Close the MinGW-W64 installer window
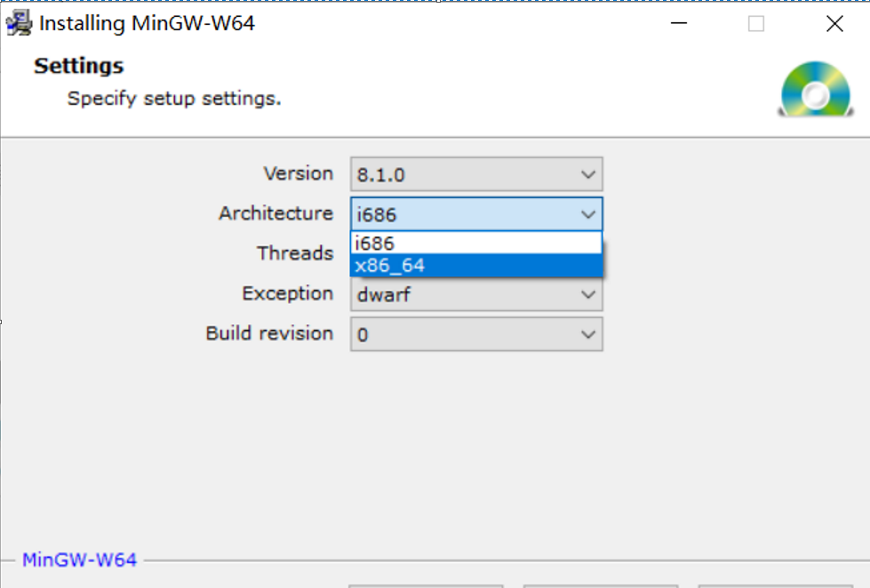Screen dimensions: 870x588 coord(834,24)
